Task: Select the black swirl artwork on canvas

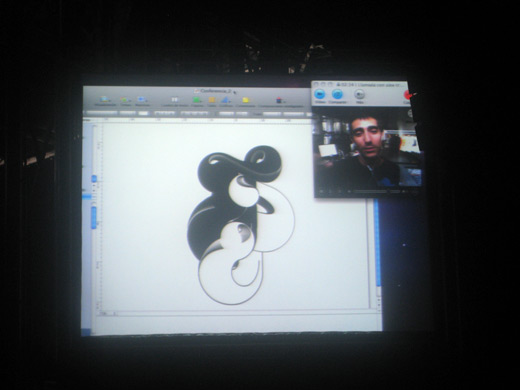Action: tap(241, 224)
